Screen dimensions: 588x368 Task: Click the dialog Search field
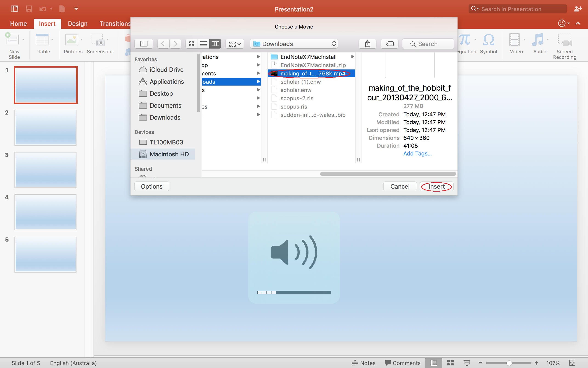[428, 44]
